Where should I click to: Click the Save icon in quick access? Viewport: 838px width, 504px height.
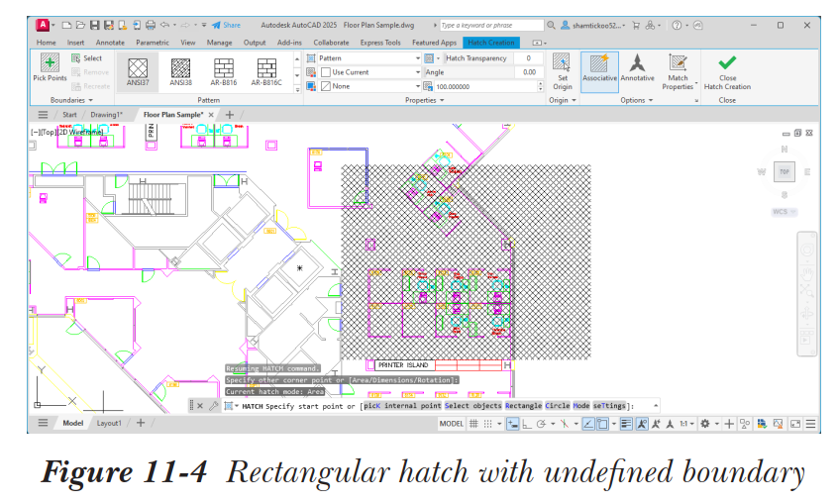pyautogui.click(x=94, y=25)
